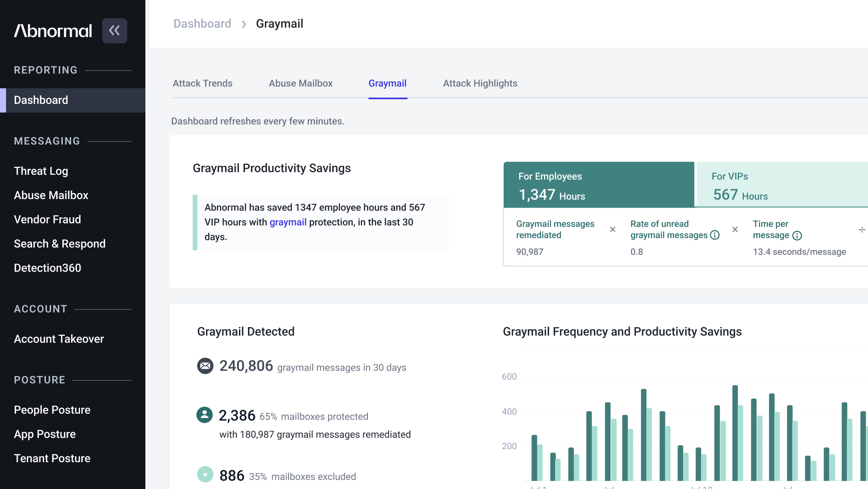Click Graymail Frequency and Productivity Savings title
This screenshot has height=489, width=868.
pos(622,332)
